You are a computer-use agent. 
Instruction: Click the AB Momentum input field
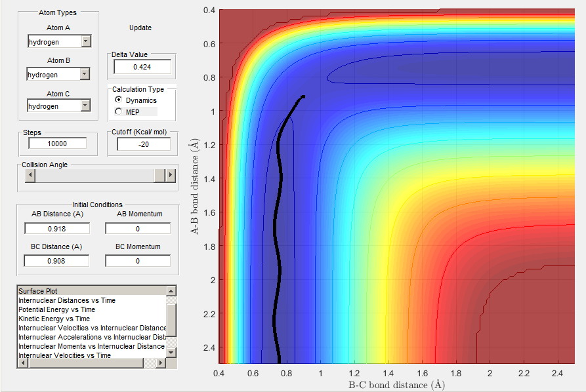click(138, 229)
